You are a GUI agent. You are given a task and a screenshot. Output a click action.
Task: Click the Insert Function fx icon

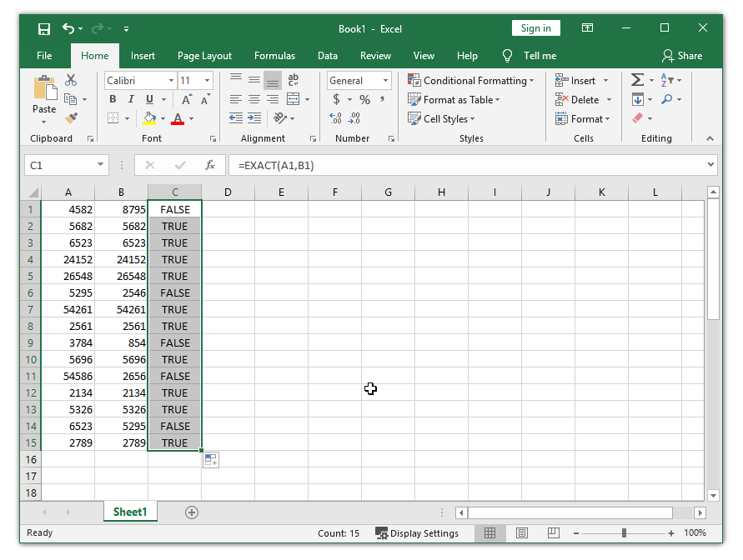210,165
